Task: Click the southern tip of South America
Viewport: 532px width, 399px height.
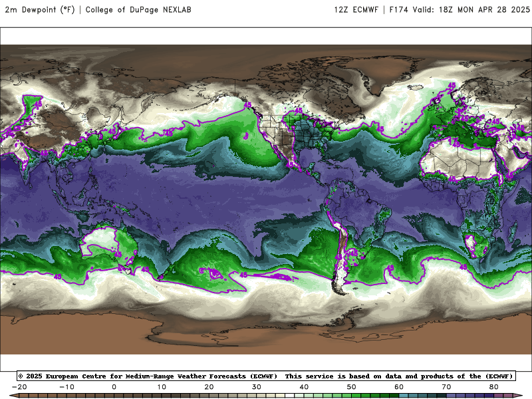Action: tap(340, 289)
